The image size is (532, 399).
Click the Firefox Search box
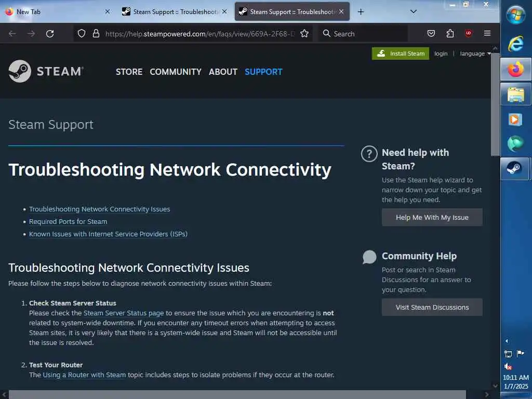coord(363,34)
